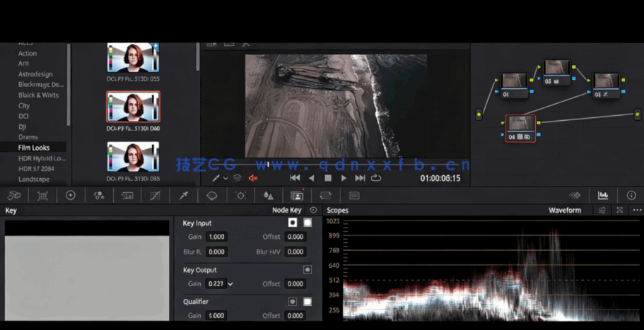
Task: Play the clip forward
Action: tap(344, 178)
